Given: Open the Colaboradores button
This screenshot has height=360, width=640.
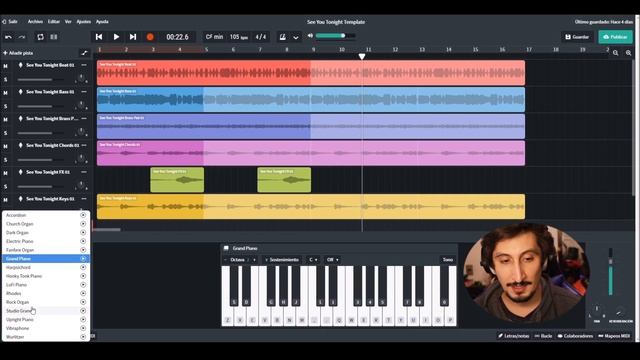Looking at the screenshot, I should pos(576,336).
